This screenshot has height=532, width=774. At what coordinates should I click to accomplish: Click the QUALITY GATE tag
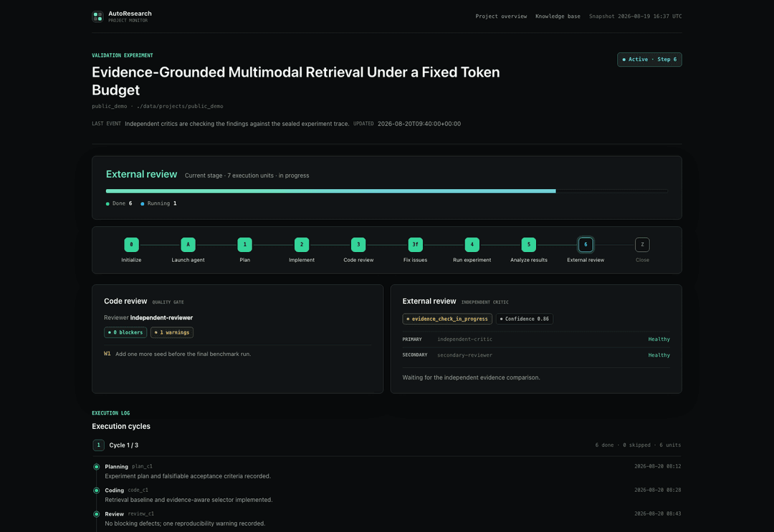click(x=168, y=302)
